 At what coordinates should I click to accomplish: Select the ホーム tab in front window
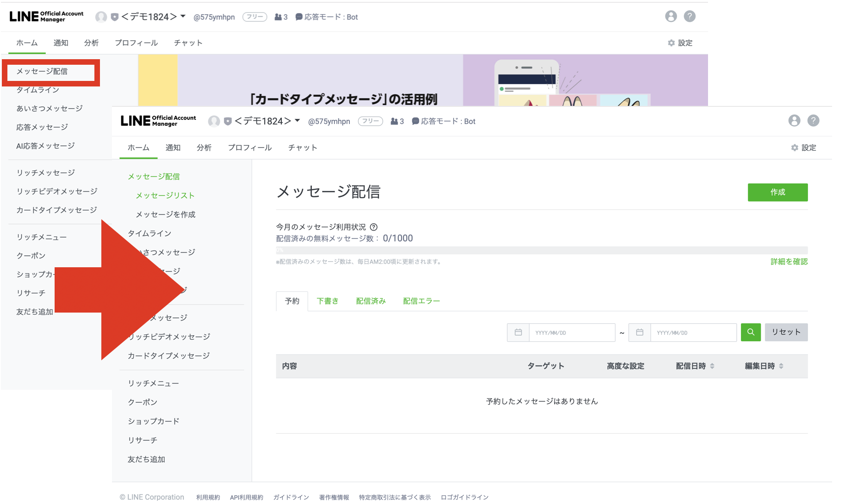point(138,148)
